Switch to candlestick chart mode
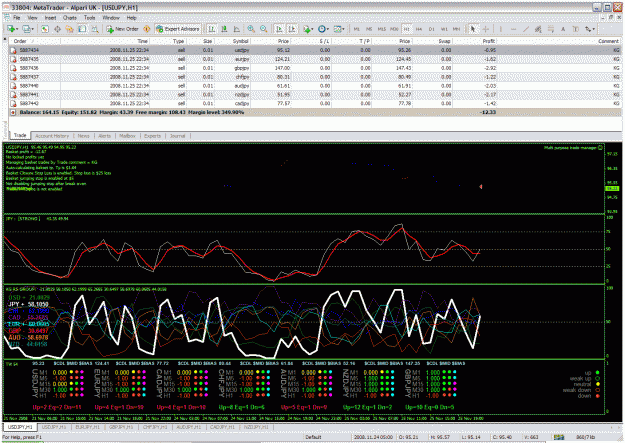 [x=224, y=29]
